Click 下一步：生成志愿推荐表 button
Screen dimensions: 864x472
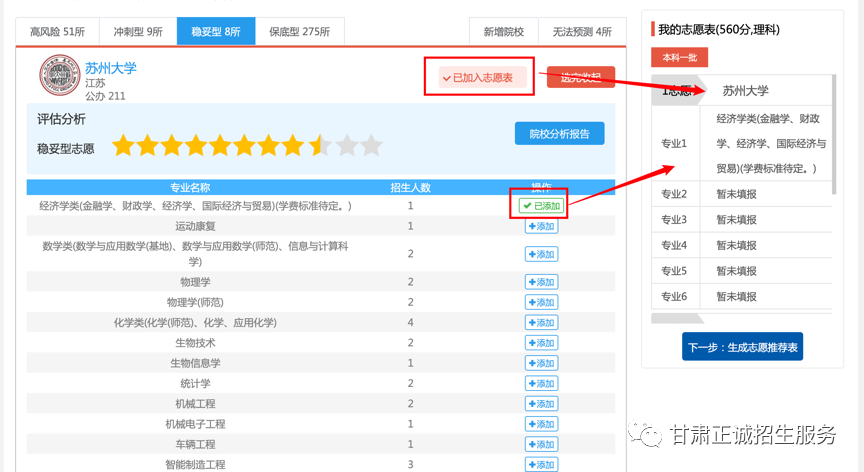[742, 348]
